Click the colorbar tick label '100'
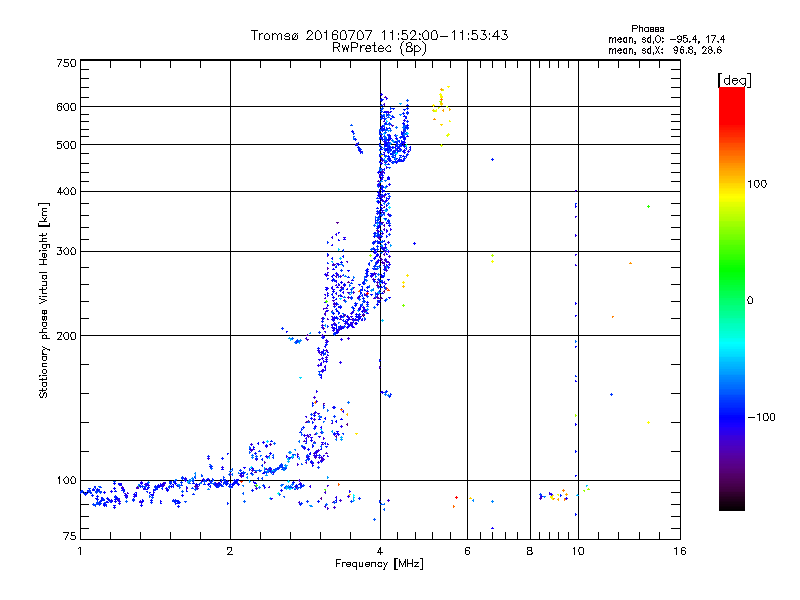The width and height of the screenshot is (800, 600). pyautogui.click(x=757, y=184)
